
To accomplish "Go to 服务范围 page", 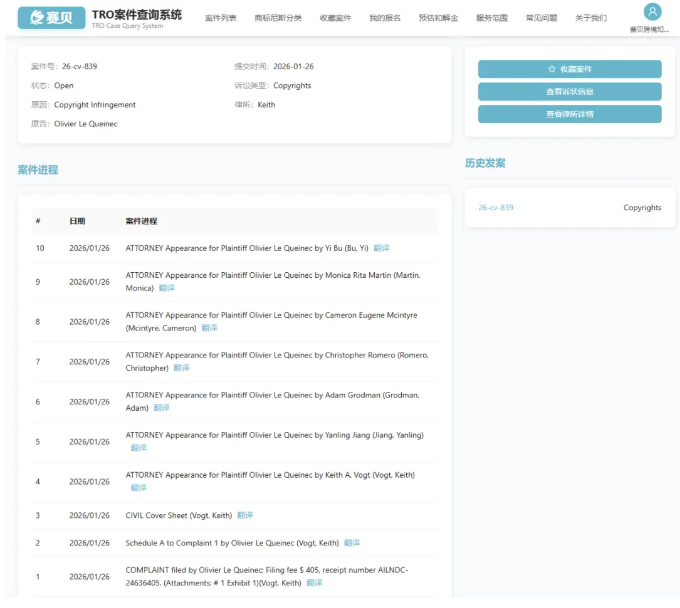I will [491, 18].
